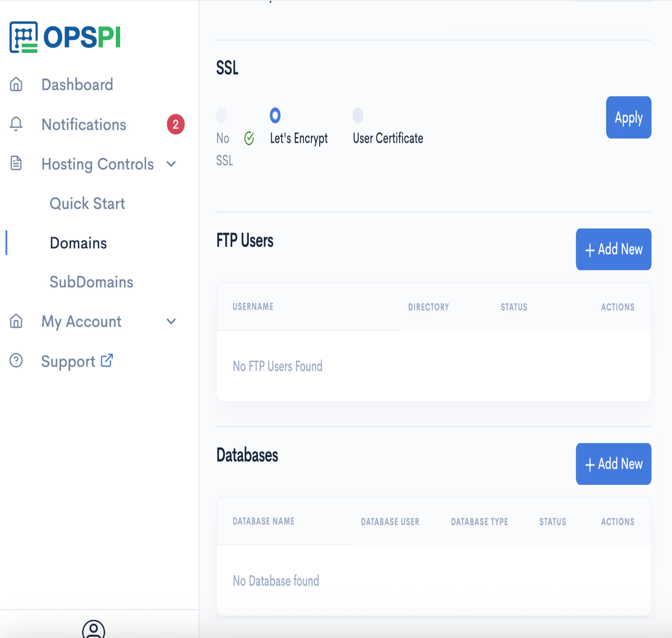Collapse the Hosting Controls chevron
Viewport: 672px width, 638px height.
171,164
